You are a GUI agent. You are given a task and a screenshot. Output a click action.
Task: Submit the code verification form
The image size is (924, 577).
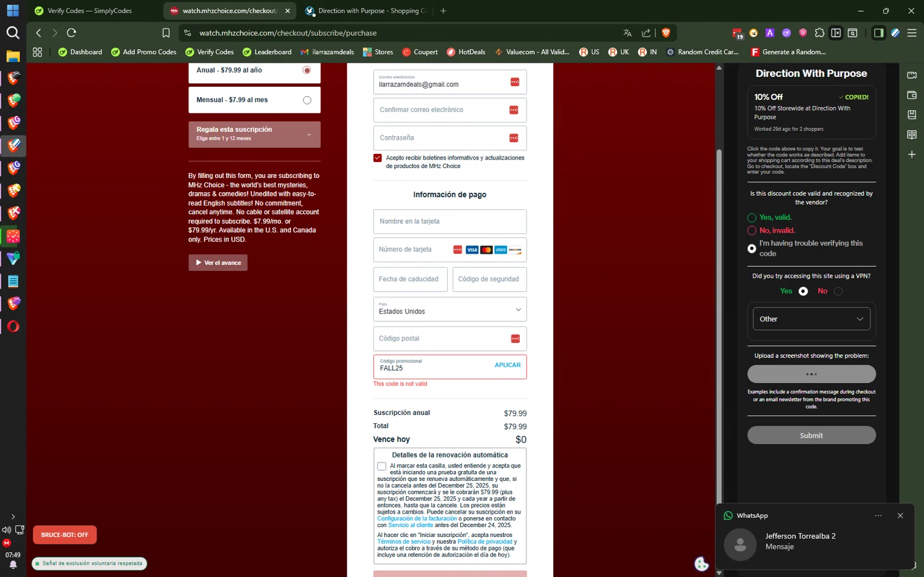811,435
